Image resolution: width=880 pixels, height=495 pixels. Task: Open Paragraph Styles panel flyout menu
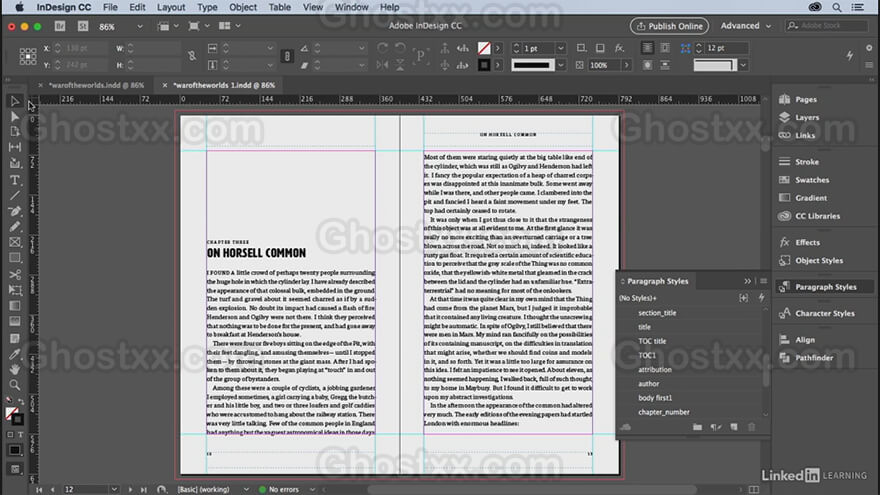(x=763, y=281)
